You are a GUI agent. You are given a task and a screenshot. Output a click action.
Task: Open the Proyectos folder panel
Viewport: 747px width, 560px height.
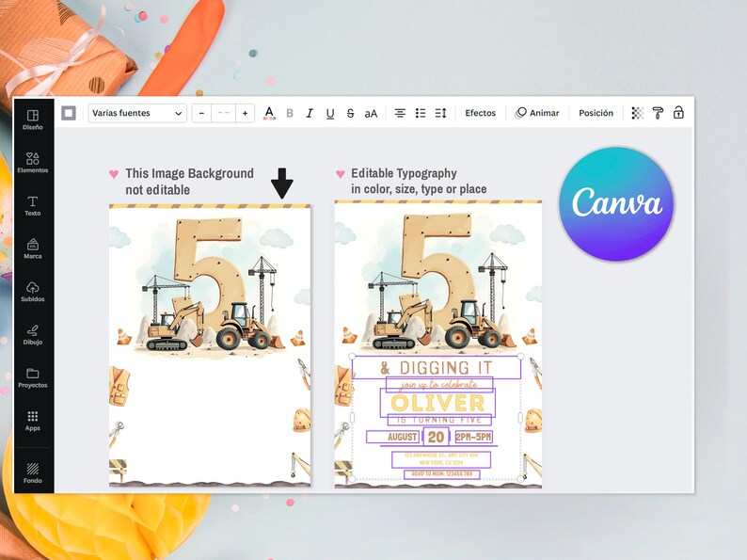[x=32, y=378]
